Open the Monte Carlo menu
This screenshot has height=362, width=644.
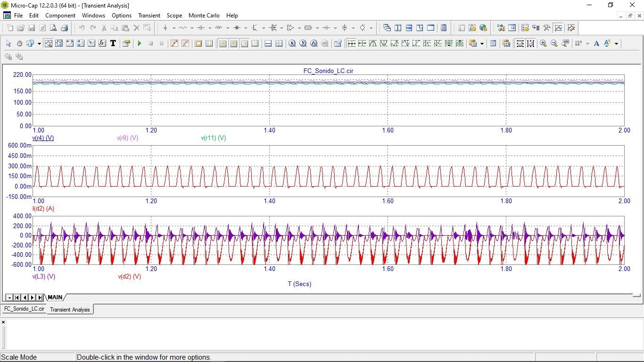[204, 16]
